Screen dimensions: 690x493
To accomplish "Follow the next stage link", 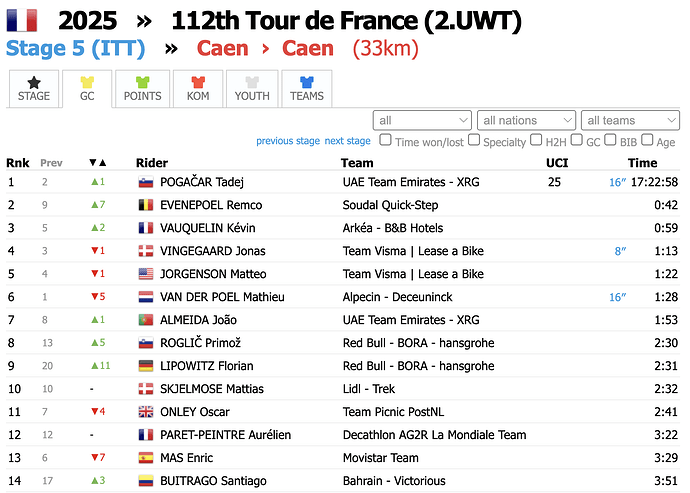I will coord(348,141).
